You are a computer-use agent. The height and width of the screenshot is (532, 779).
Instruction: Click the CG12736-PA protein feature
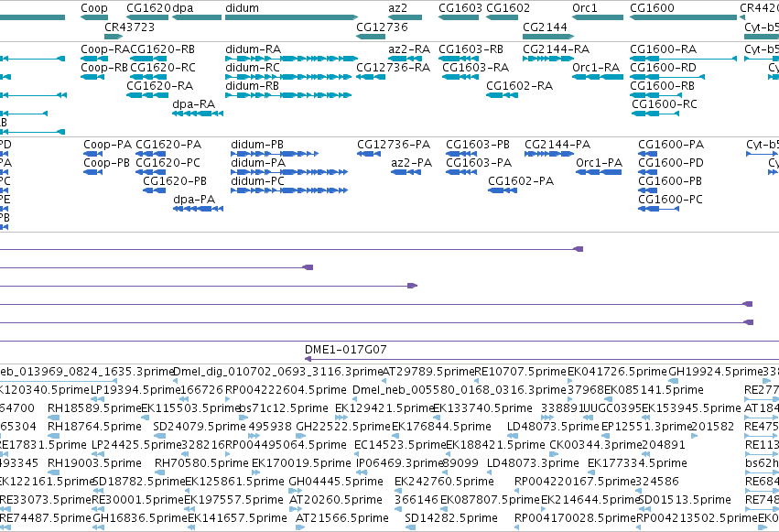(x=369, y=154)
